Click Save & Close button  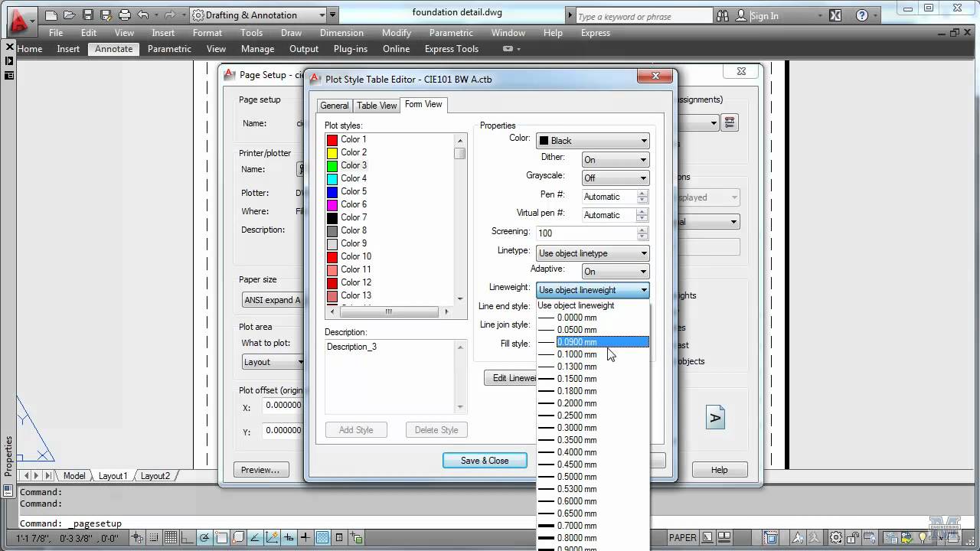pyautogui.click(x=485, y=461)
